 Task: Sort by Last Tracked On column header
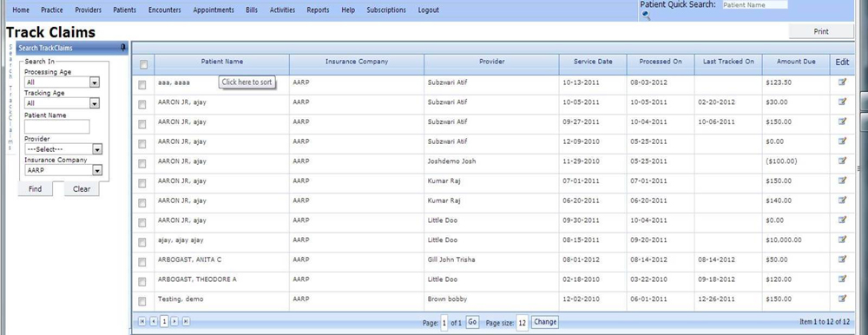pos(728,62)
